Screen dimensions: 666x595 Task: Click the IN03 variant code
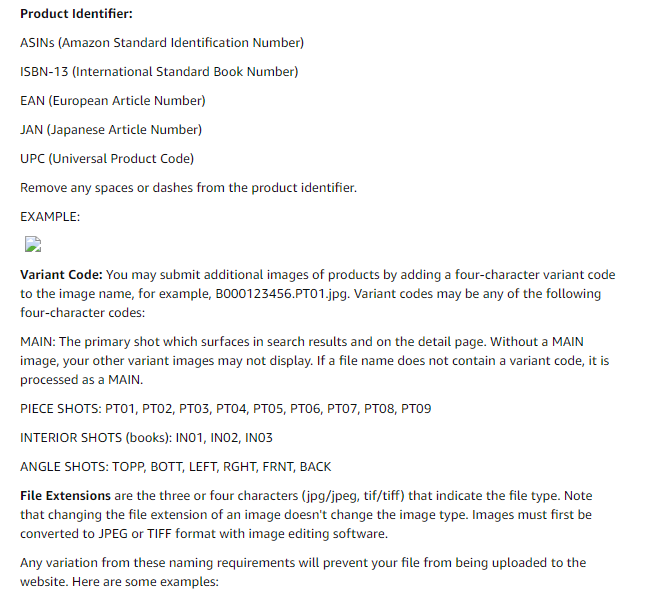point(257,438)
